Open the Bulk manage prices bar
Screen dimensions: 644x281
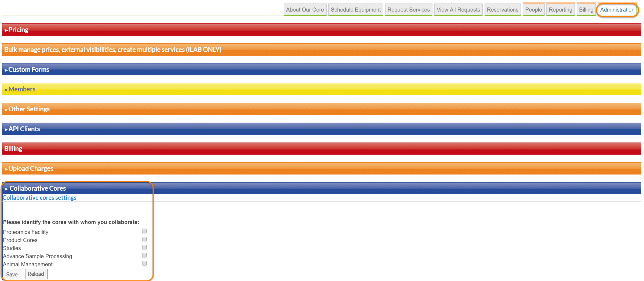(113, 50)
